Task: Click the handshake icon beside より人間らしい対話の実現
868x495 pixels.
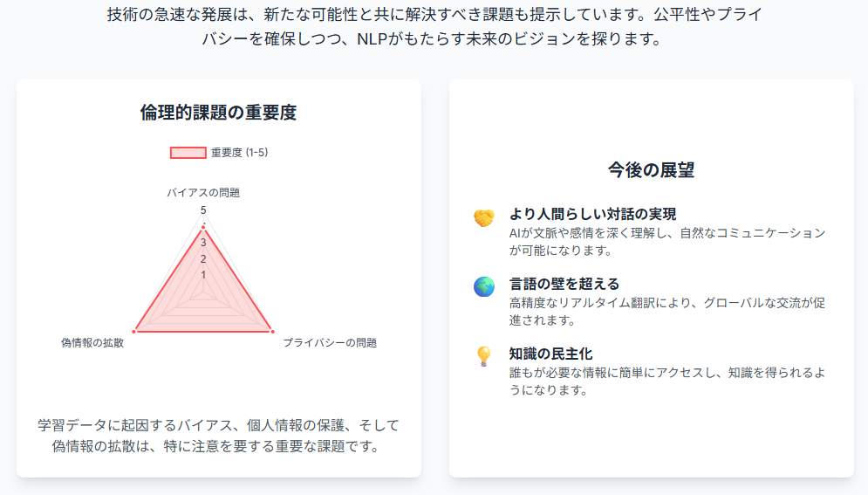Action: (x=484, y=218)
